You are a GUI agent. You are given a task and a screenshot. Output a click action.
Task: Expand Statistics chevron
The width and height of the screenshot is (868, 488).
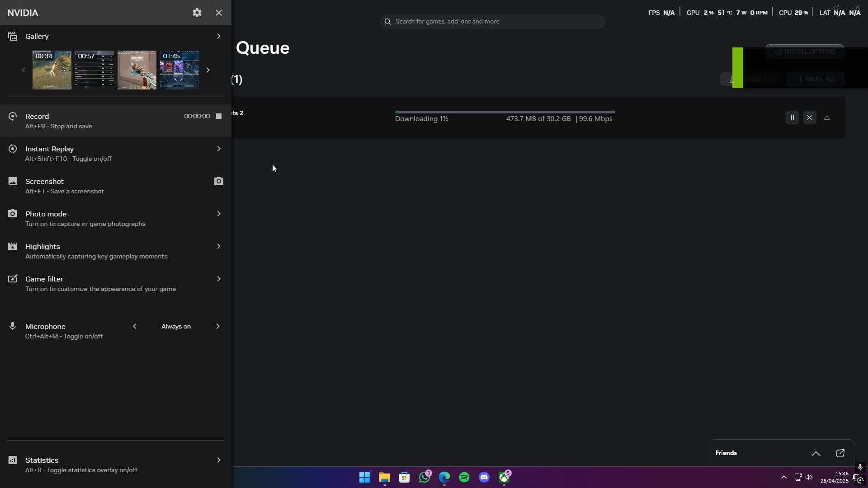coord(219,460)
